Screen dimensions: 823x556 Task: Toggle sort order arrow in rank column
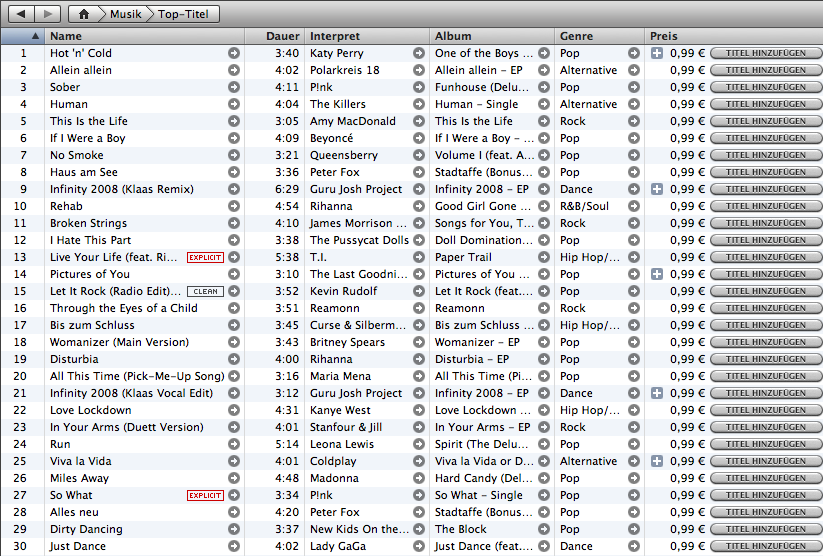coord(35,36)
